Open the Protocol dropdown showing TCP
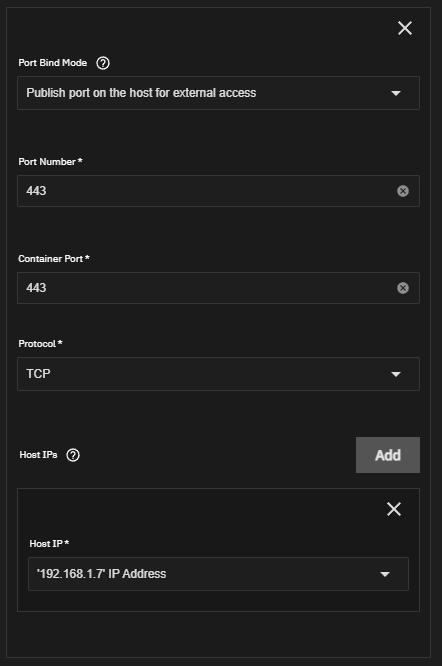This screenshot has height=666, width=442. [x=218, y=374]
